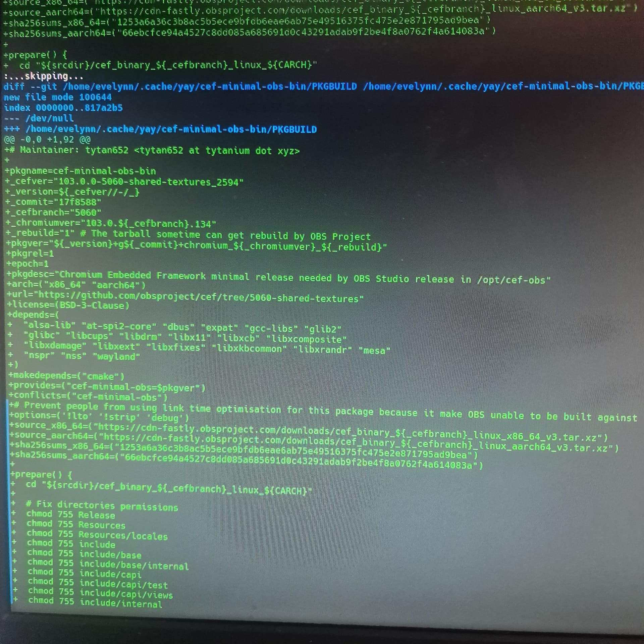The height and width of the screenshot is (644, 644).
Task: Click the 'chmod 755 include/base/internal' line
Action: pos(101,564)
